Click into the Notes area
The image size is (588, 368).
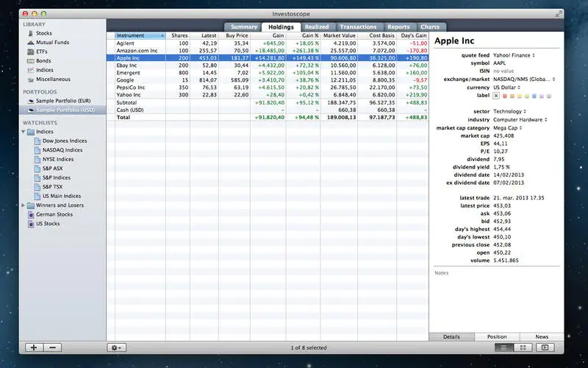[497, 300]
